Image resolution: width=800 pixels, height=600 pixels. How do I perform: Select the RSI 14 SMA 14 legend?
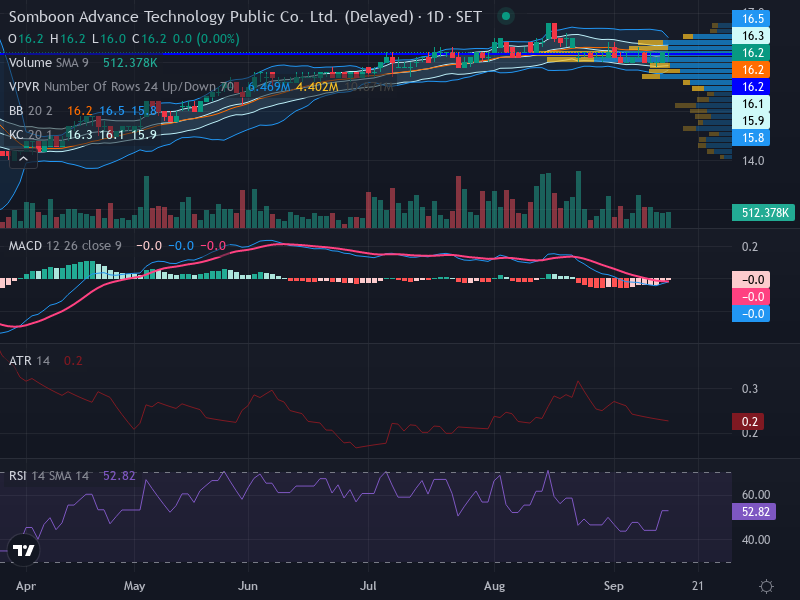49,476
